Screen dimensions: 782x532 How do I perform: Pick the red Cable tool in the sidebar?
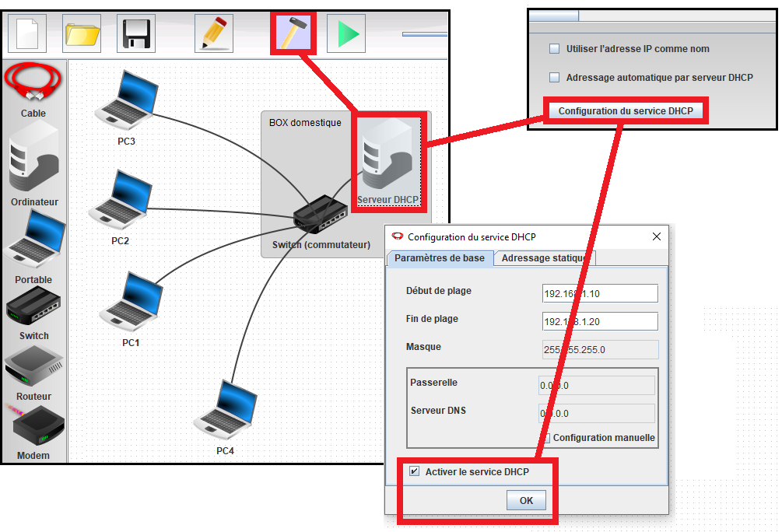pos(33,84)
